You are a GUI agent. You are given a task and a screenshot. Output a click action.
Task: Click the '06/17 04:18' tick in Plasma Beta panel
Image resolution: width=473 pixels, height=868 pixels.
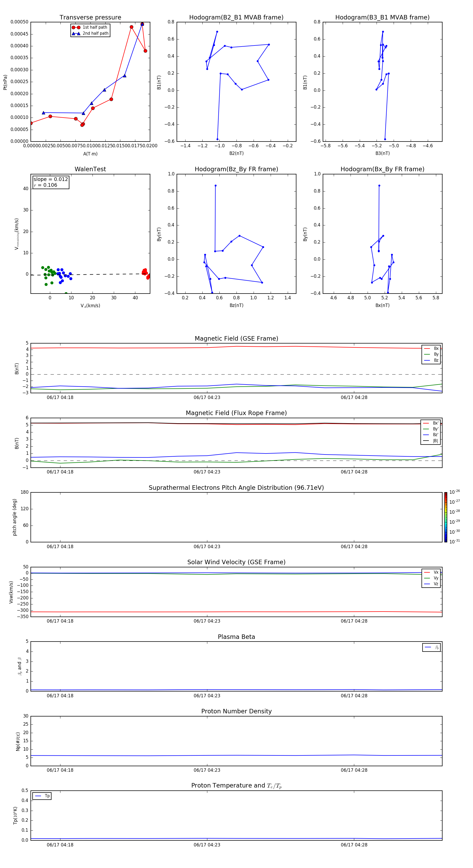[60, 695]
